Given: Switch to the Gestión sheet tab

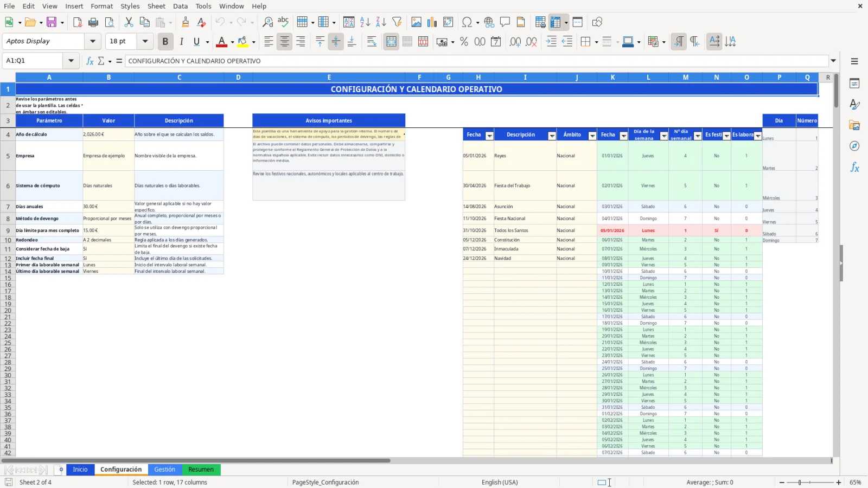Looking at the screenshot, I should [164, 470].
